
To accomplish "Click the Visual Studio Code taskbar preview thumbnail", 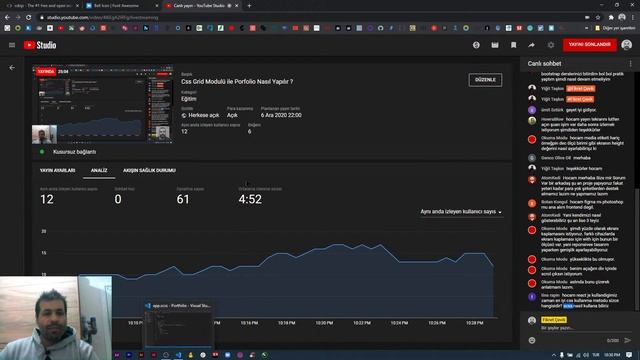I will pos(178,324).
